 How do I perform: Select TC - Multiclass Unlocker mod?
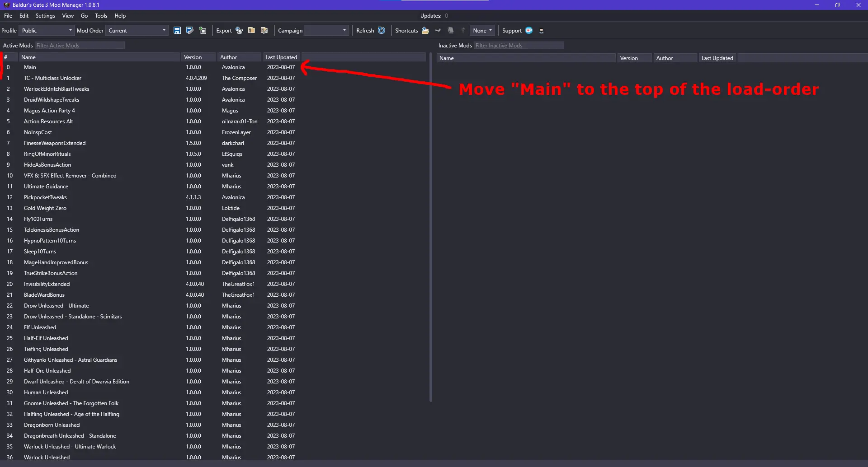coord(212,78)
